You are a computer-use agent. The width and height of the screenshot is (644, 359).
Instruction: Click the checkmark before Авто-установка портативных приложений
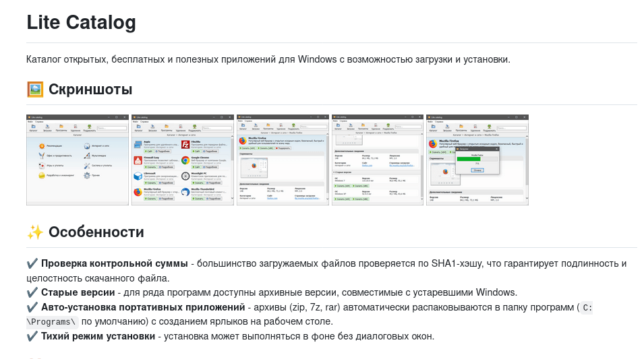[x=32, y=307]
